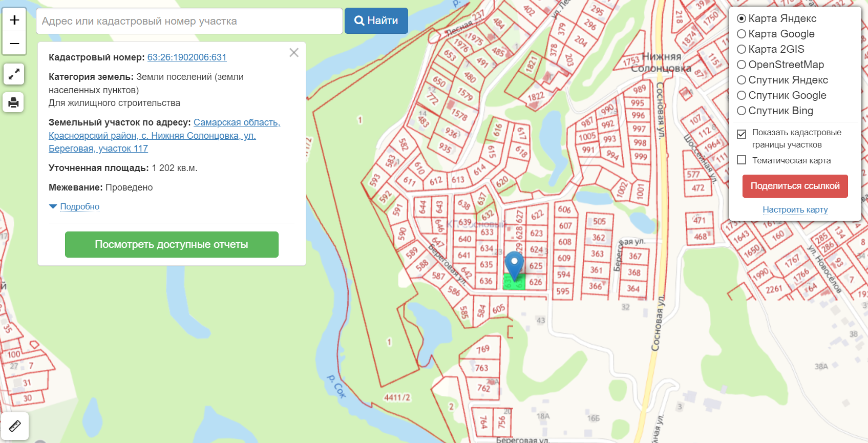Click parcel 999 on the map
This screenshot has width=868, height=443.
pos(641,156)
